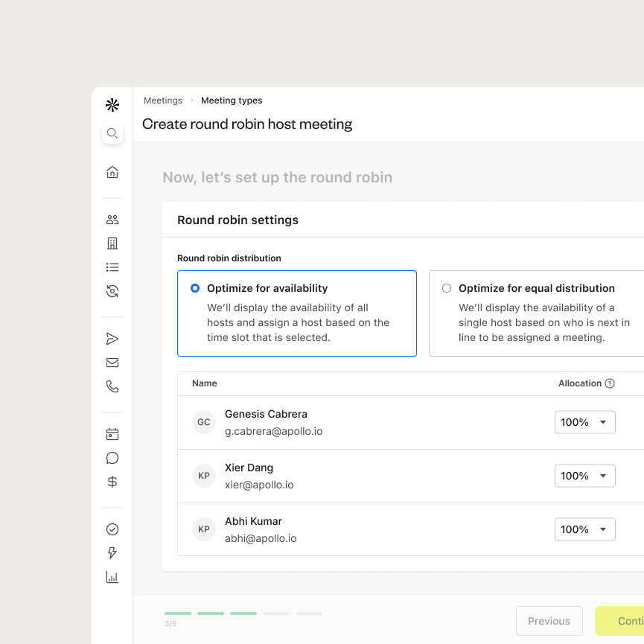Open allocation dropdown for Abhi Kumar

pyautogui.click(x=584, y=529)
